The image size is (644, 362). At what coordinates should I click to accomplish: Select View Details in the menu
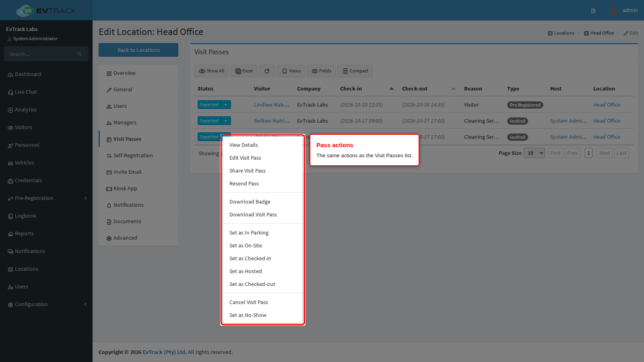pos(263,145)
